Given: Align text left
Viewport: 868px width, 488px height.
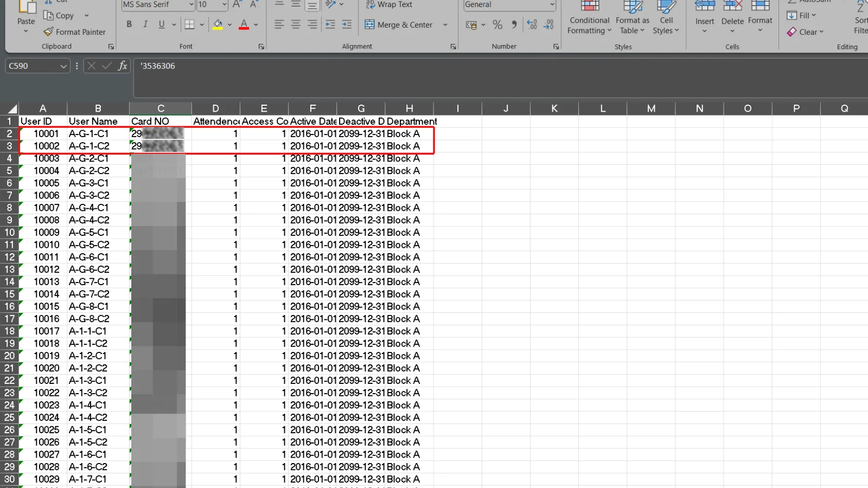Looking at the screenshot, I should (x=279, y=24).
